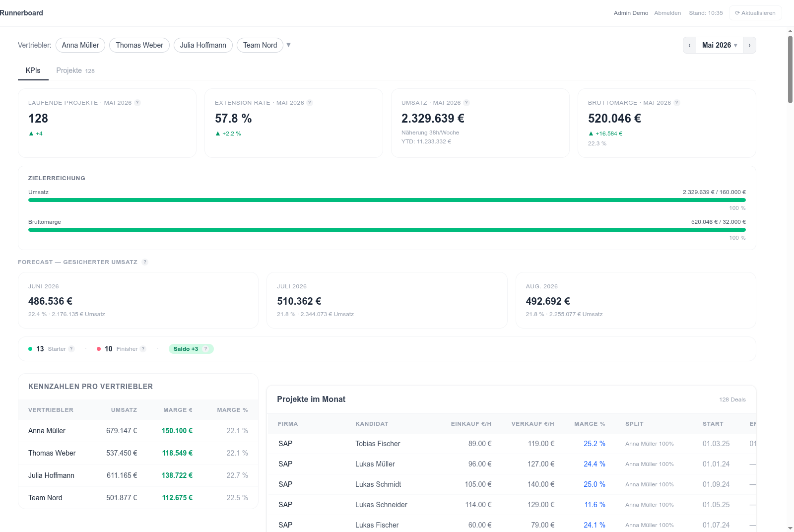The height and width of the screenshot is (532, 794).
Task: Click Lukas Schmidt project row
Action: click(x=511, y=484)
